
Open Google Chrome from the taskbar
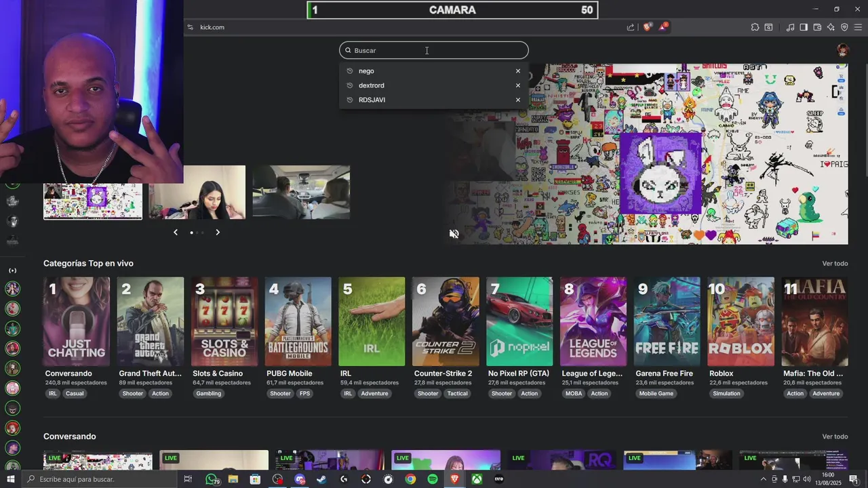(410, 479)
